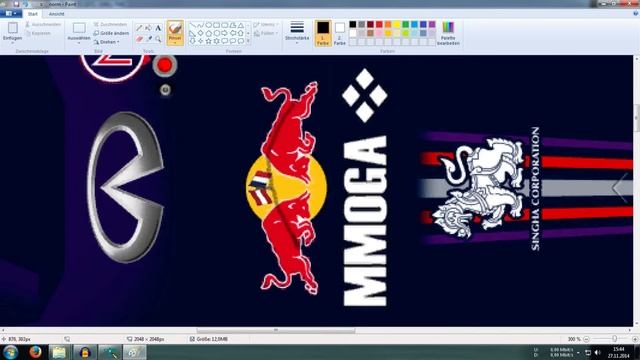Pick the red color swatch
This screenshot has width=640, height=360.
click(x=379, y=24)
